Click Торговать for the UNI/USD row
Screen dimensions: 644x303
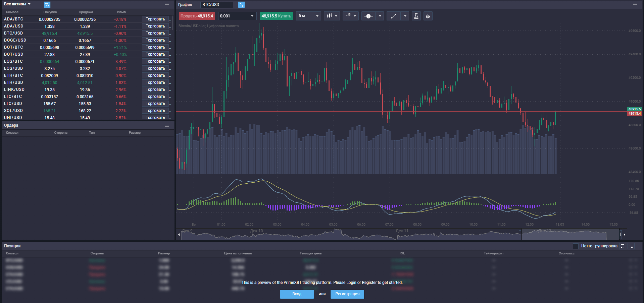155,117
